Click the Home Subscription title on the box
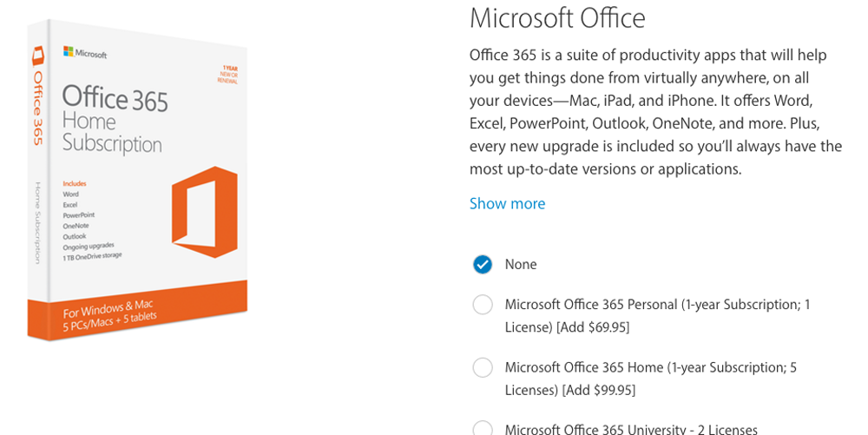Image resolution: width=868 pixels, height=435 pixels. (112, 132)
